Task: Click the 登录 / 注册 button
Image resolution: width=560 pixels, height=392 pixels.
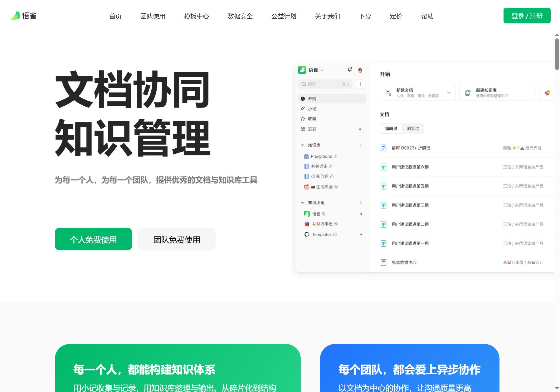Action: pos(527,16)
